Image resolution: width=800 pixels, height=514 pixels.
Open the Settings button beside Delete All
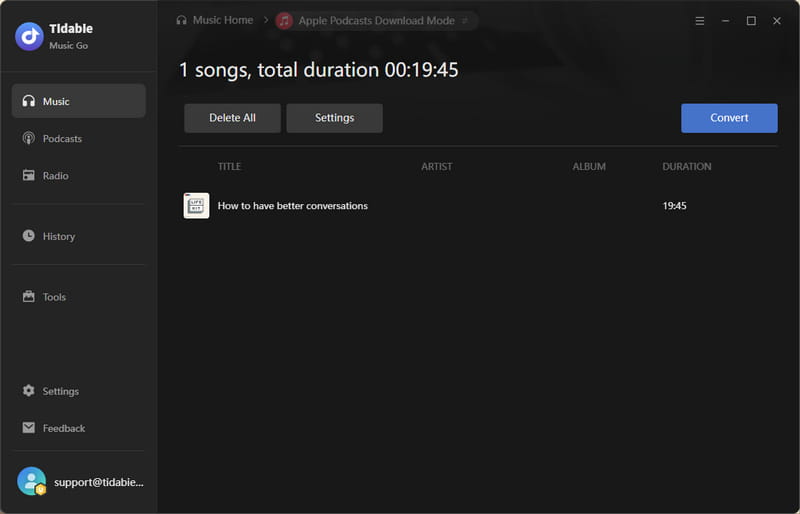[334, 118]
